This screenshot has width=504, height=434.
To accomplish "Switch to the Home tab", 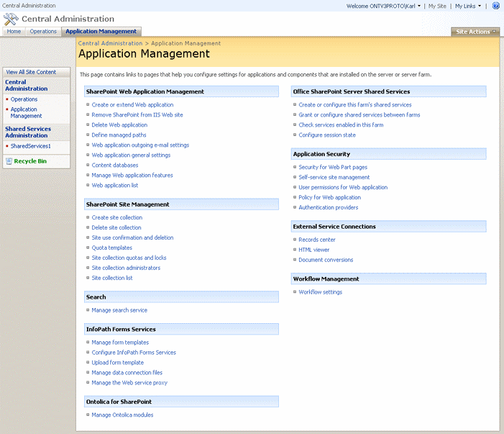I will 14,31.
